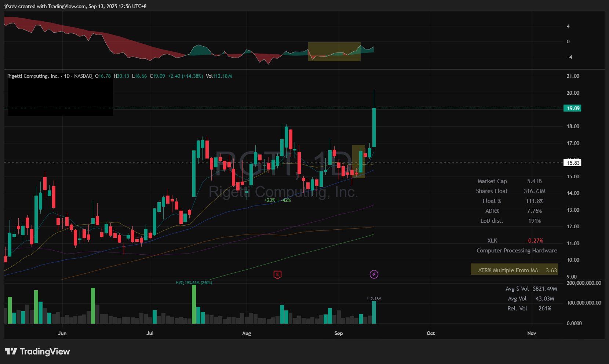
Task: Click the chart creation timestamp header text
Action: click(x=76, y=6)
